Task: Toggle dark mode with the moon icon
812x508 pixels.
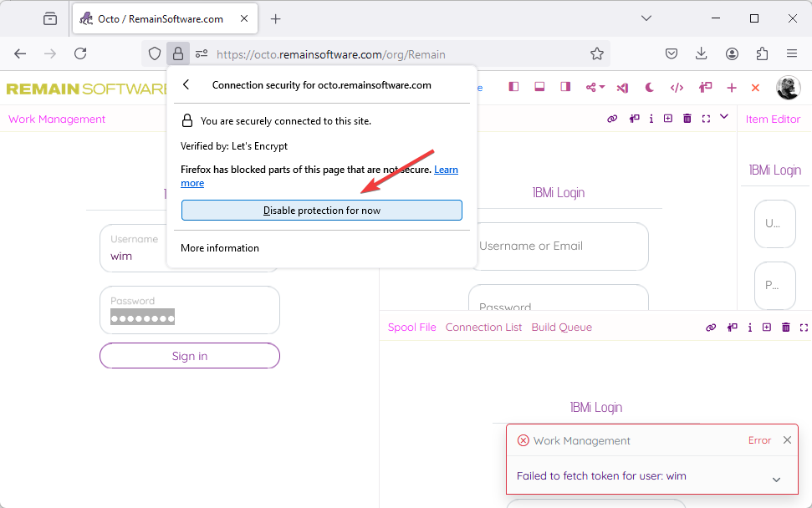Action: 650,88
